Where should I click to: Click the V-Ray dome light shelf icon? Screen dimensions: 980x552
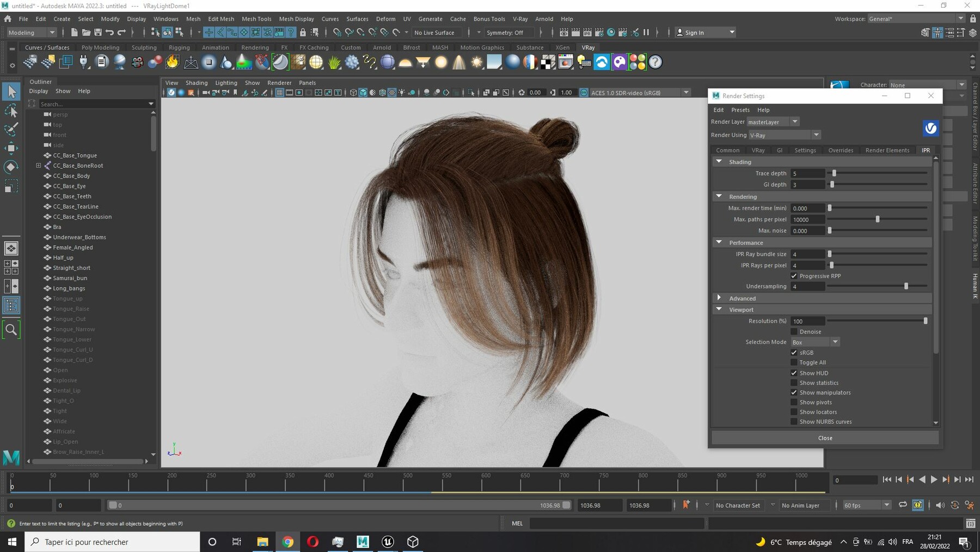(405, 62)
